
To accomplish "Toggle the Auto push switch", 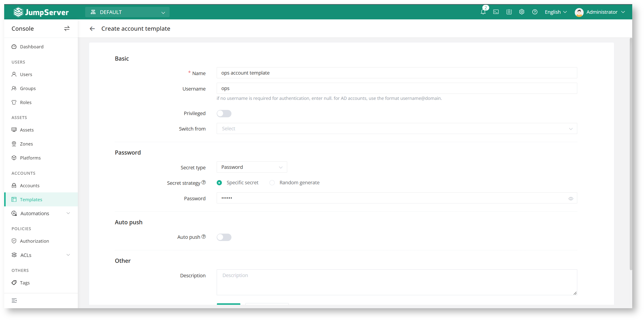I will 224,237.
